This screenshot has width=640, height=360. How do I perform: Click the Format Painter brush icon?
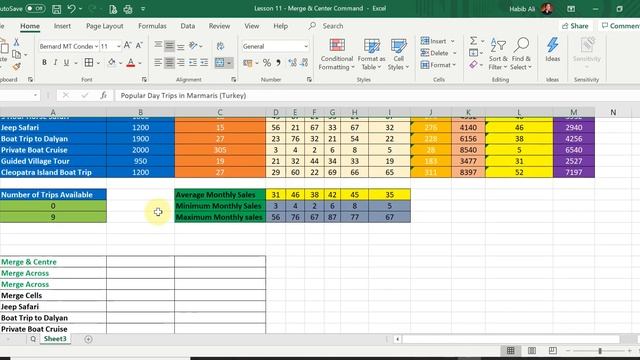16,66
